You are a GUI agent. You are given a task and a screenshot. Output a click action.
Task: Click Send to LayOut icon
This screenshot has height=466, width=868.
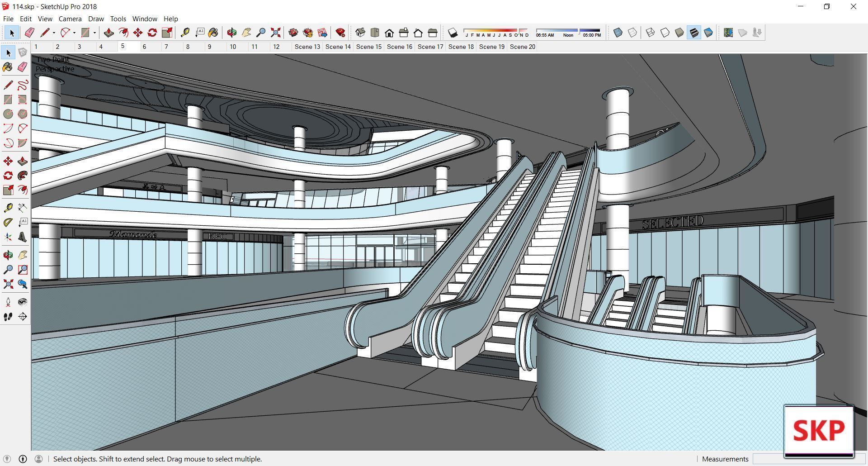[322, 33]
